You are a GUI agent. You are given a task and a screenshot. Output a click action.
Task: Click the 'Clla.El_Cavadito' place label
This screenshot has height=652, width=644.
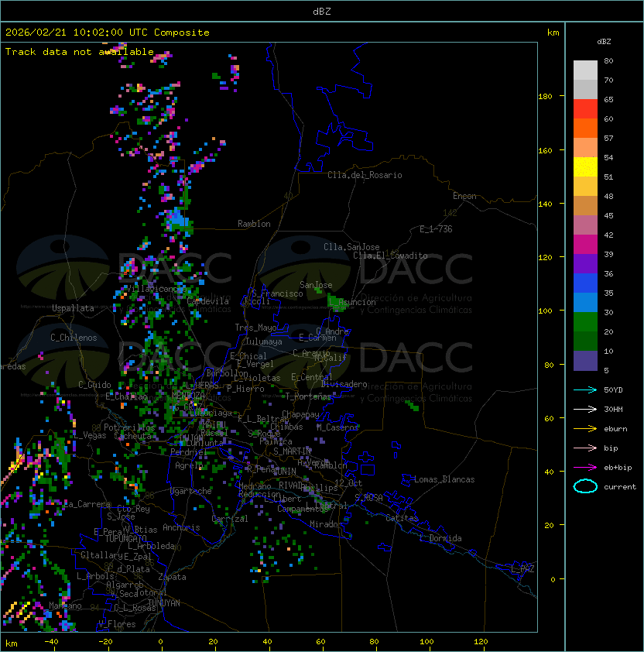(x=390, y=256)
